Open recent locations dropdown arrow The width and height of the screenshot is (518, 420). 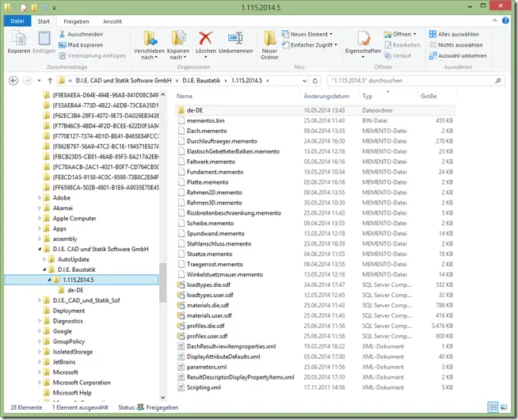tap(39, 81)
